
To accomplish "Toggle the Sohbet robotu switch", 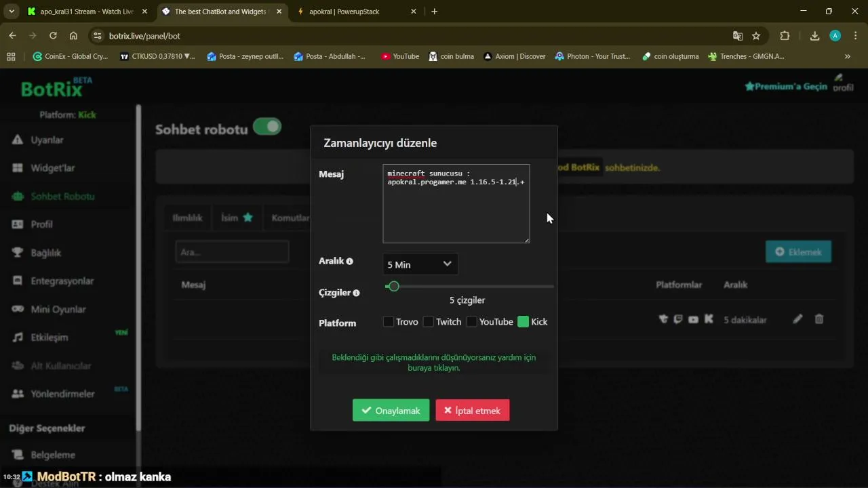I will (x=267, y=126).
